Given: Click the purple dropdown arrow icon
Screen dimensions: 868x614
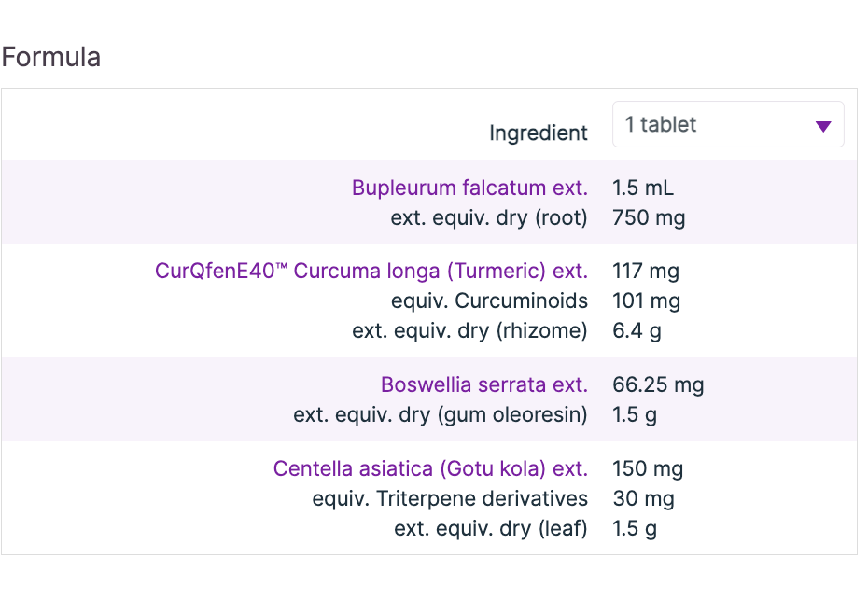Looking at the screenshot, I should (x=822, y=126).
